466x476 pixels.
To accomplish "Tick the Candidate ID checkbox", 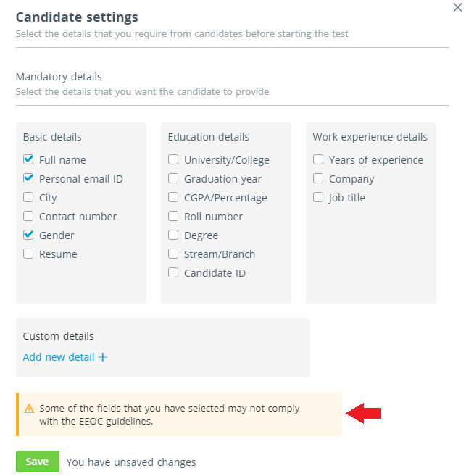I will [x=173, y=272].
